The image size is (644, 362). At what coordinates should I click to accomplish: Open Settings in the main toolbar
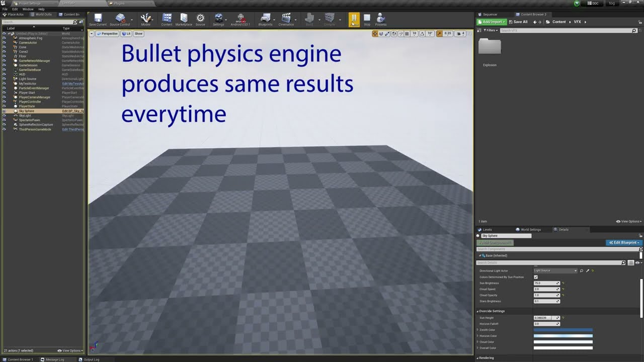pos(218,20)
